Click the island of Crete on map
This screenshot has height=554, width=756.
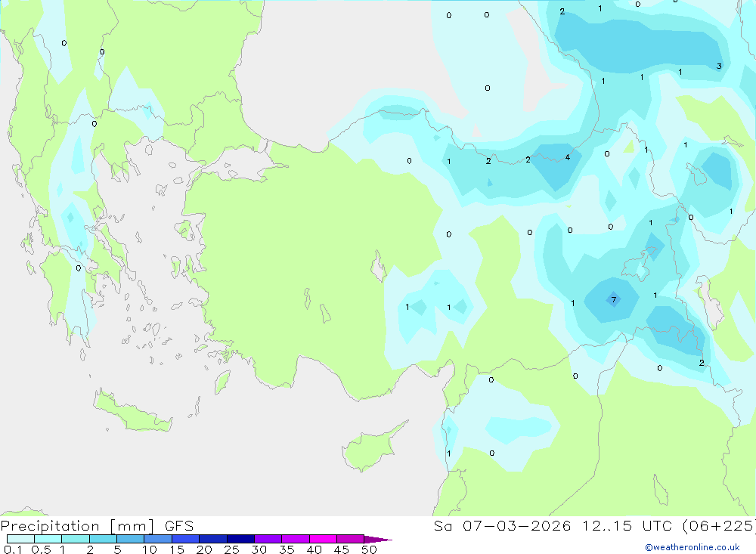(x=132, y=411)
